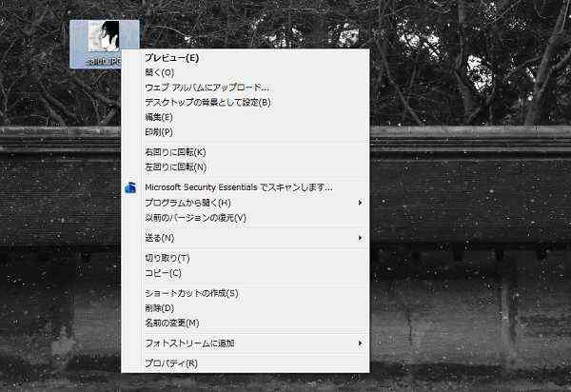The image size is (571, 392).
Task: Expand the フォトストリームに追加 submenu arrow
Action: 360,343
